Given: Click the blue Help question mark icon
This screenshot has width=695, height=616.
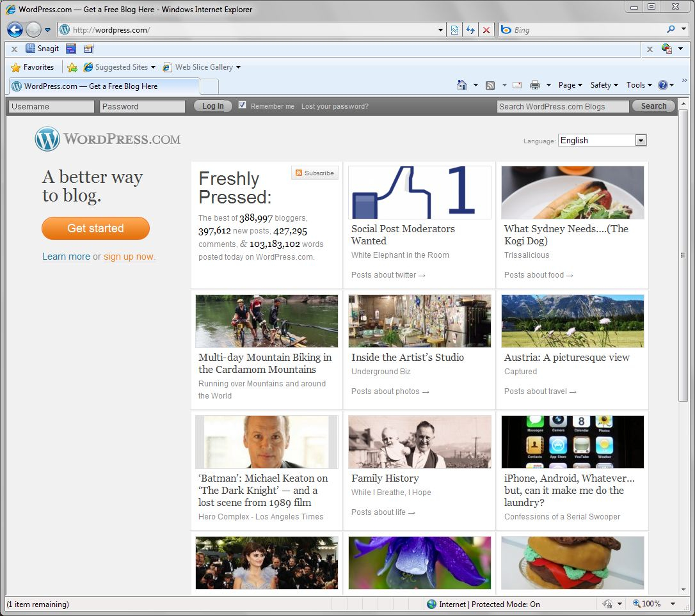Looking at the screenshot, I should 662,85.
